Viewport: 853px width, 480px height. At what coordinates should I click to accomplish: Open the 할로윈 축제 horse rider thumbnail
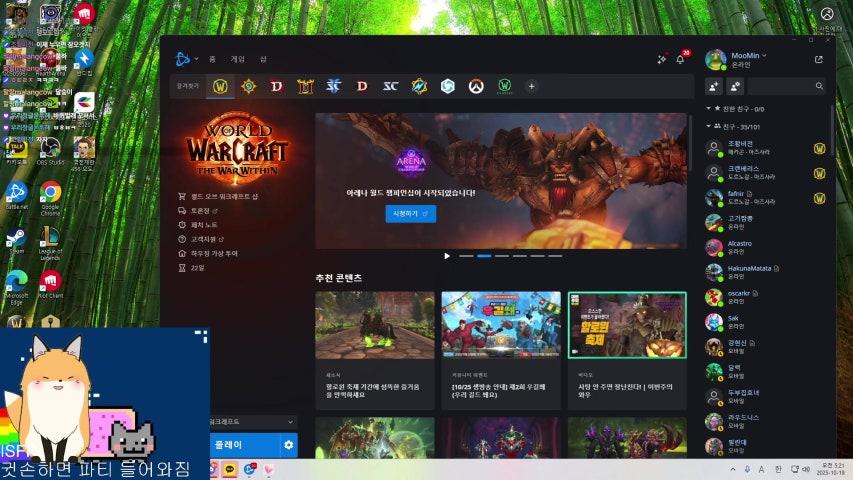375,325
